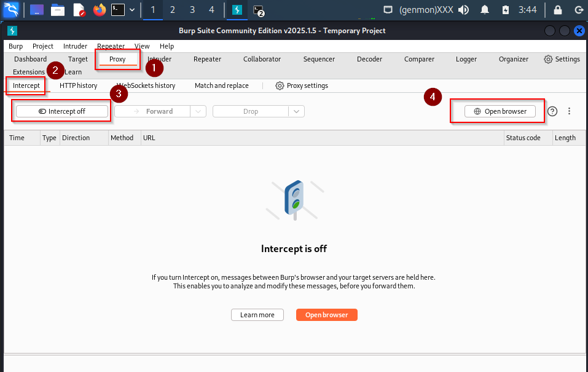The height and width of the screenshot is (372, 588).
Task: Open the Kali applications menu
Action: coord(11,10)
